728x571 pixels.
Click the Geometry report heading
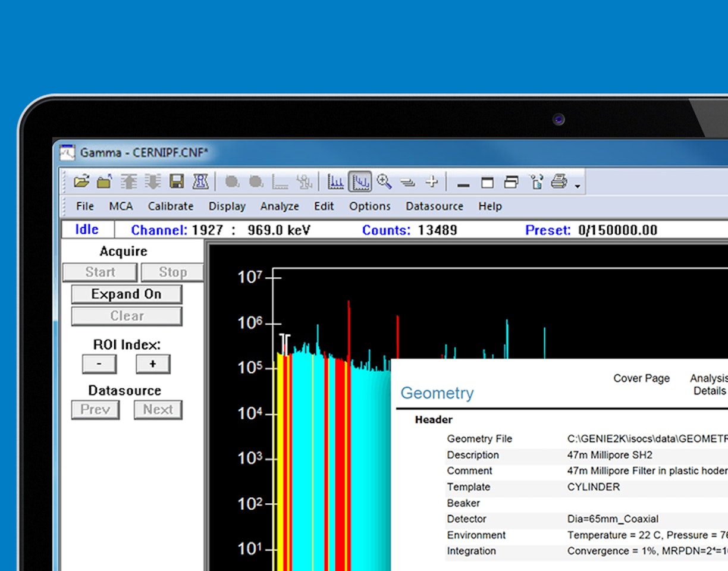pyautogui.click(x=437, y=393)
